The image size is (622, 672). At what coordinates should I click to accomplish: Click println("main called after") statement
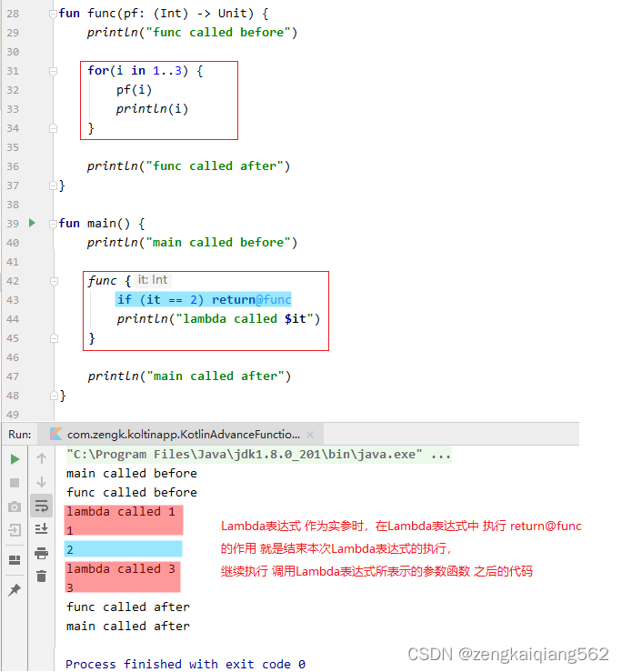click(189, 376)
